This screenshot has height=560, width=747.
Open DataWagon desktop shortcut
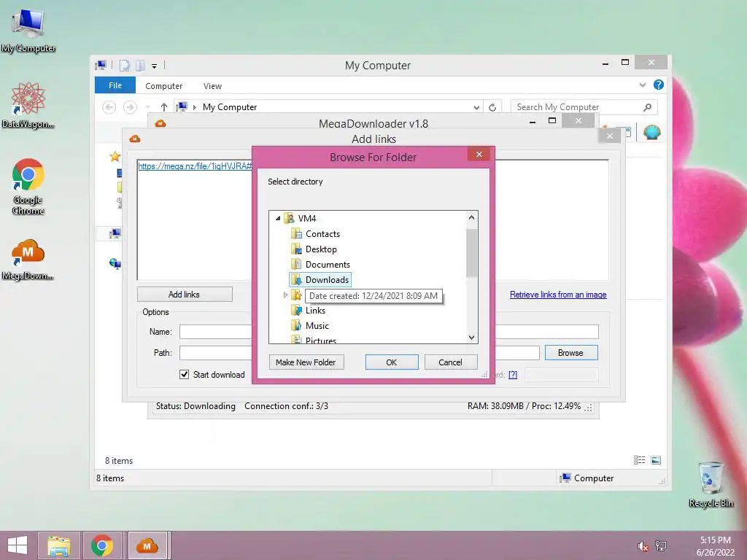click(28, 105)
